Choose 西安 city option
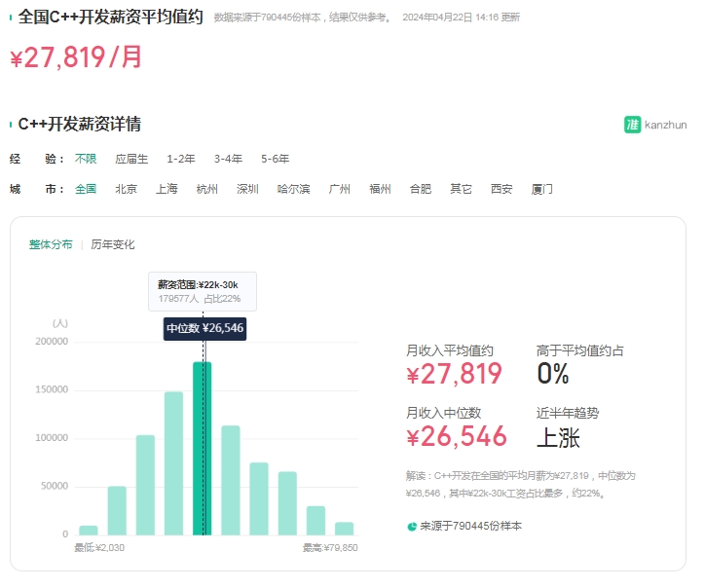 (501, 189)
